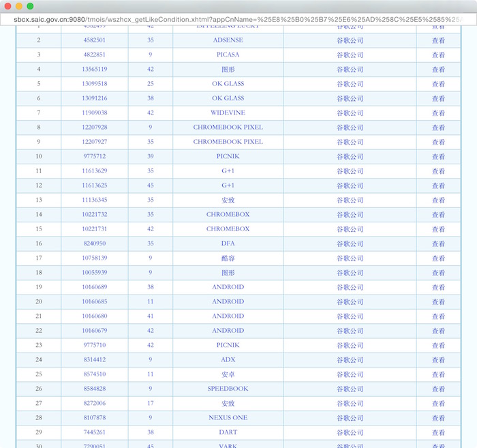477x448 pixels.
Task: Open the DART trademark link
Action: pos(228,432)
